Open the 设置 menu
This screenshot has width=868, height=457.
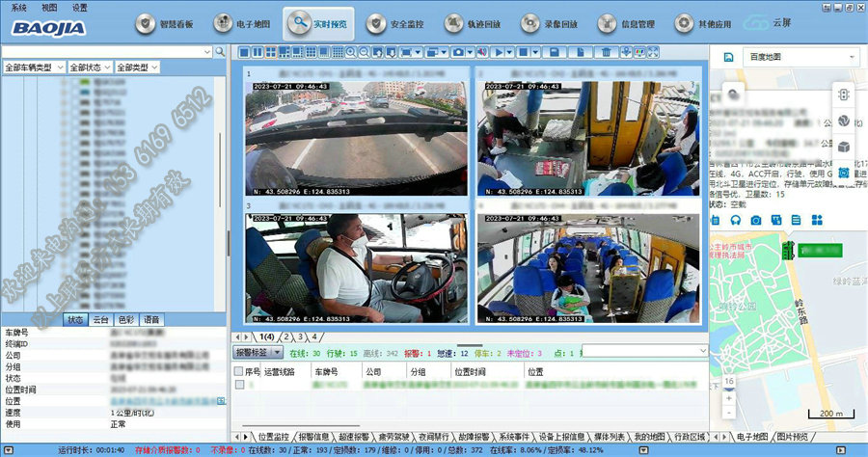pos(79,7)
